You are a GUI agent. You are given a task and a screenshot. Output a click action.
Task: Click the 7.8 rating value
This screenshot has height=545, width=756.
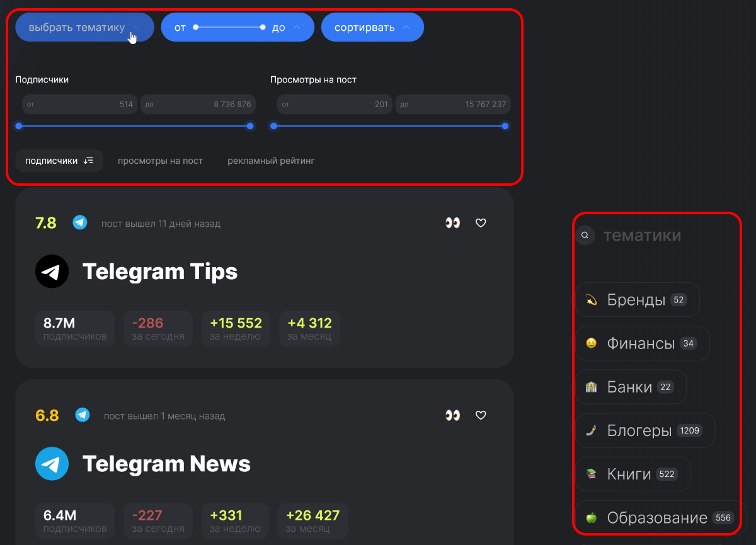pos(46,223)
